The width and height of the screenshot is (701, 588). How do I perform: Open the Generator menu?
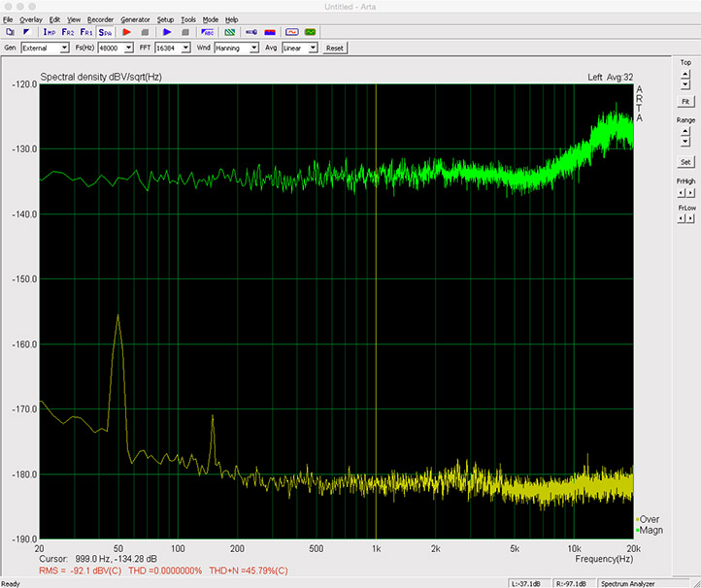point(136,19)
